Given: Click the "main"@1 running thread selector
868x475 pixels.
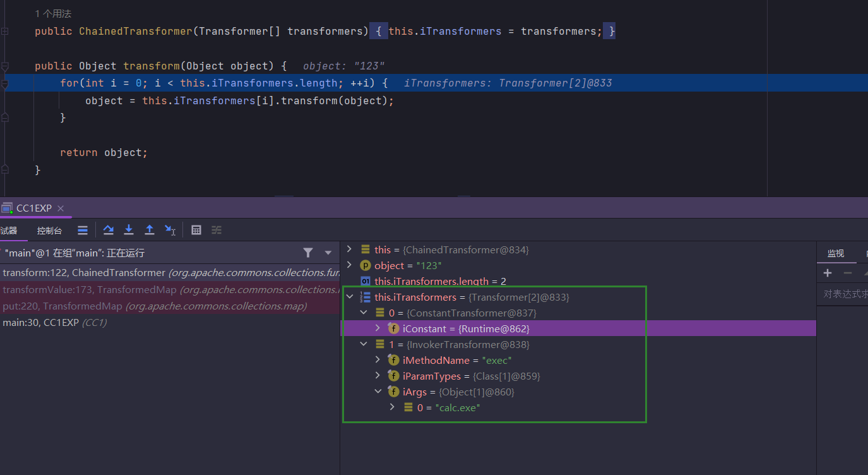Looking at the screenshot, I should [x=169, y=253].
